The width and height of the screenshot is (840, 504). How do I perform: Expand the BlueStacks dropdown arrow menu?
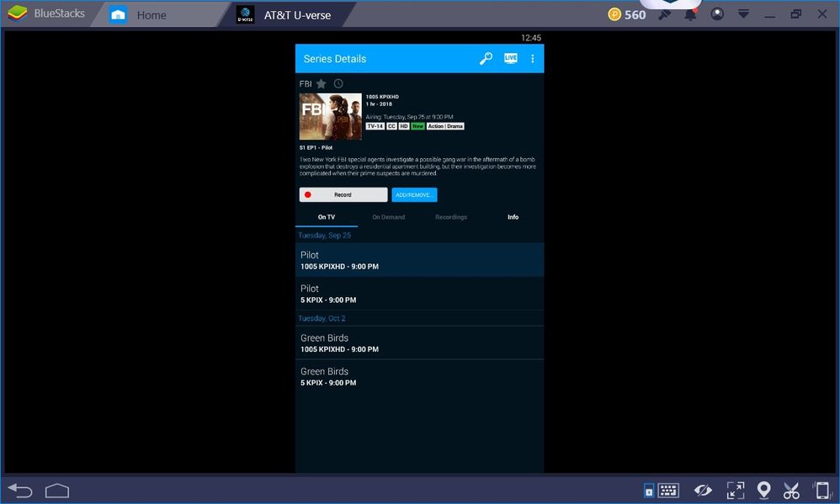click(743, 14)
